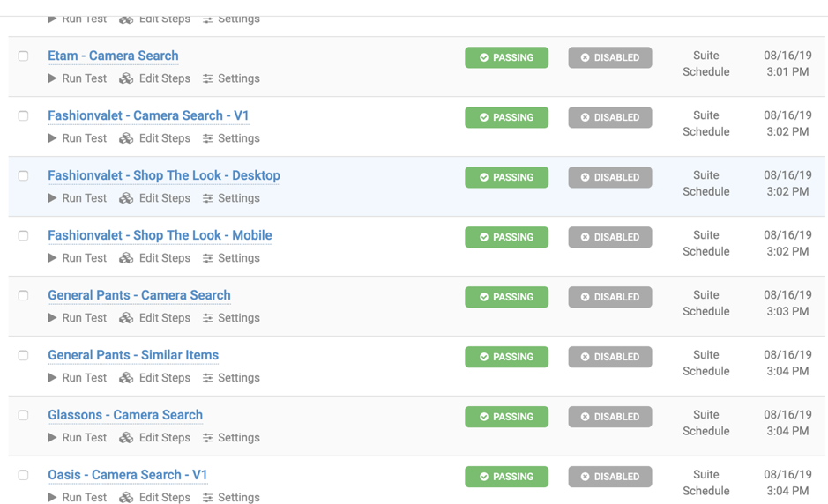This screenshot has width=828, height=504.
Task: Open the Fashionvalet - Camera Search - V1 test
Action: click(x=148, y=115)
